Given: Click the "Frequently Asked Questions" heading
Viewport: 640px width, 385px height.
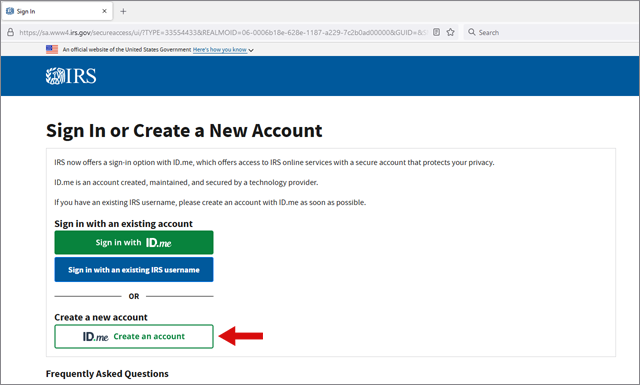Looking at the screenshot, I should 107,374.
